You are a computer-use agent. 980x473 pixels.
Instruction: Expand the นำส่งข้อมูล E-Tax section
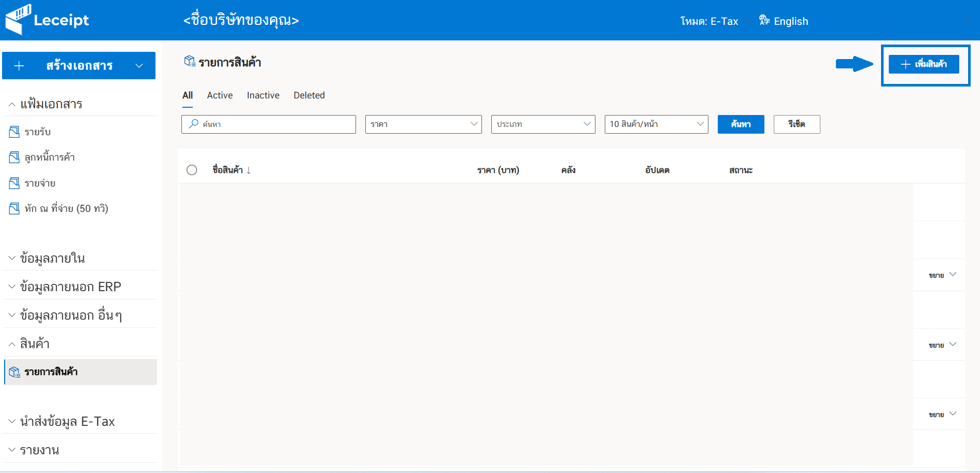click(67, 422)
